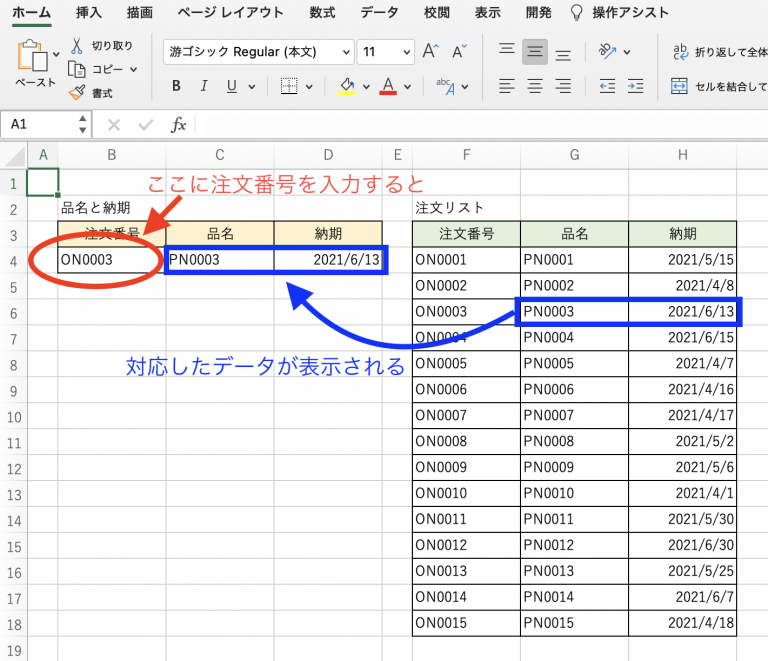
Task: Click the Format painter brush icon
Action: coord(76,93)
